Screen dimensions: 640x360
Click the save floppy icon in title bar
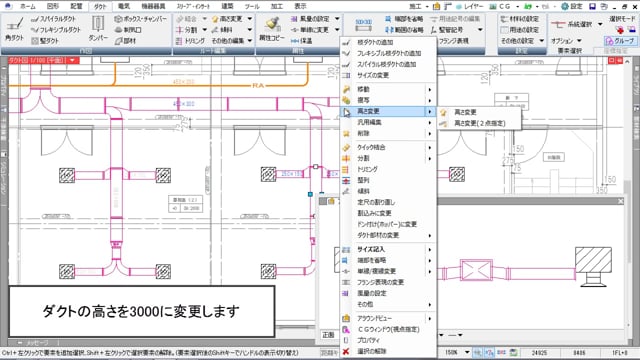coord(593,7)
